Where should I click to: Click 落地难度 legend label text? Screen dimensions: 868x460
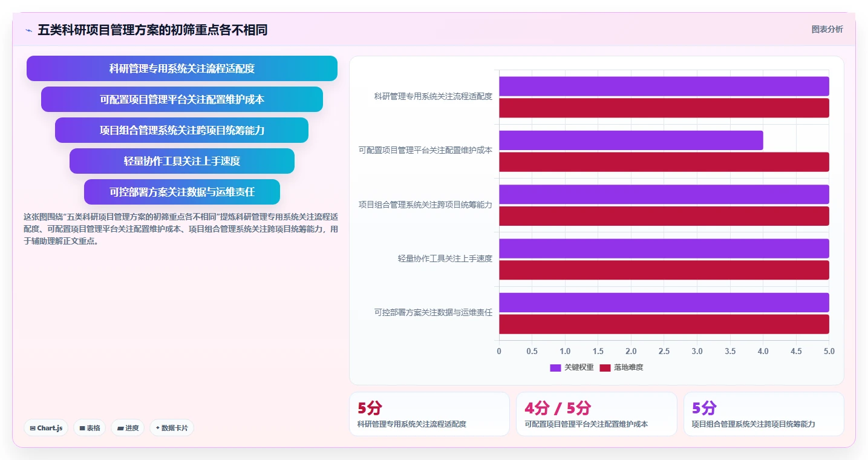(628, 367)
